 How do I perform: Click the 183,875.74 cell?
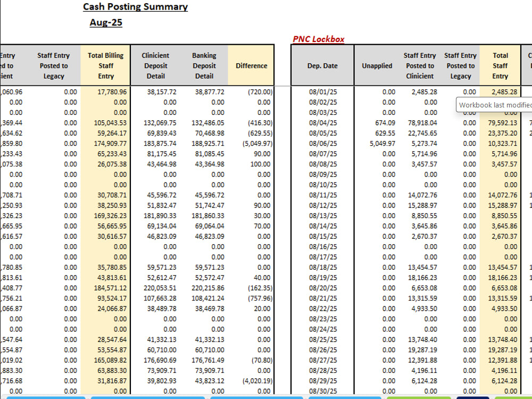coord(160,144)
